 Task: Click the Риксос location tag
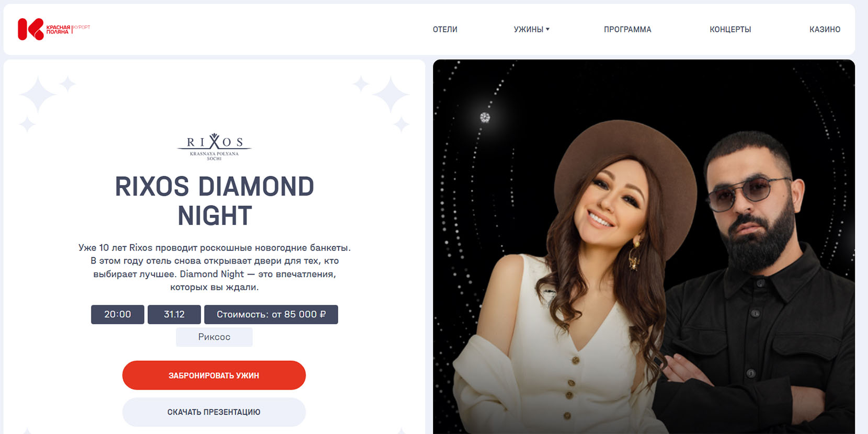click(x=214, y=337)
